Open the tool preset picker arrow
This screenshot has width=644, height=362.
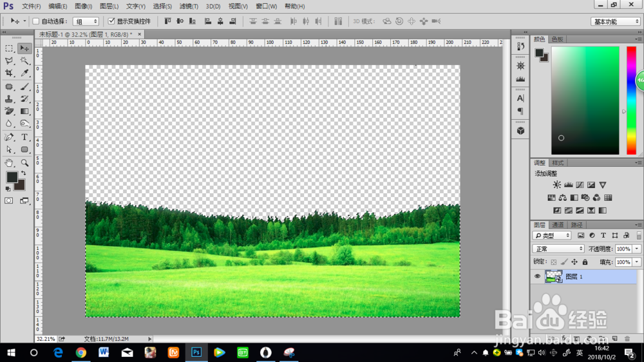(24, 21)
